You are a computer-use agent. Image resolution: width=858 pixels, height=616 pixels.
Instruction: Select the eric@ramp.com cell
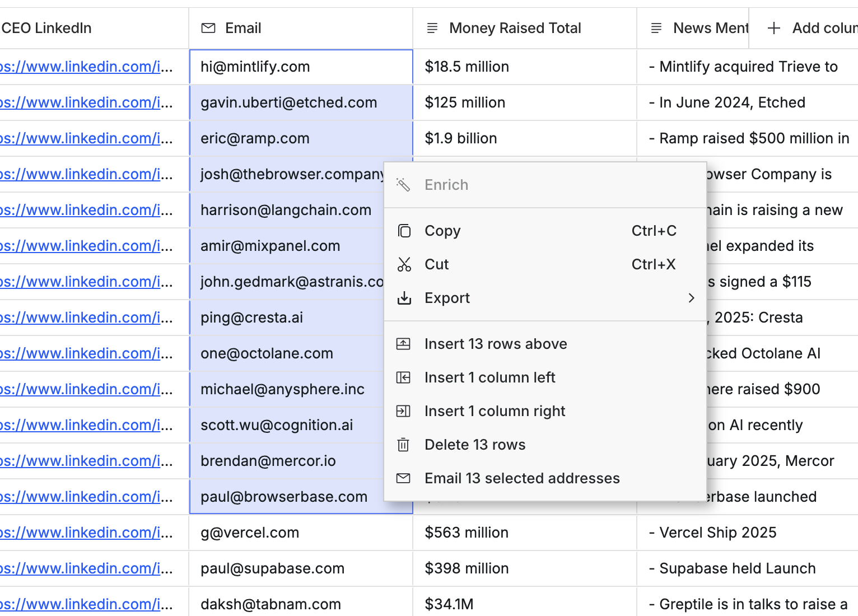click(x=301, y=138)
